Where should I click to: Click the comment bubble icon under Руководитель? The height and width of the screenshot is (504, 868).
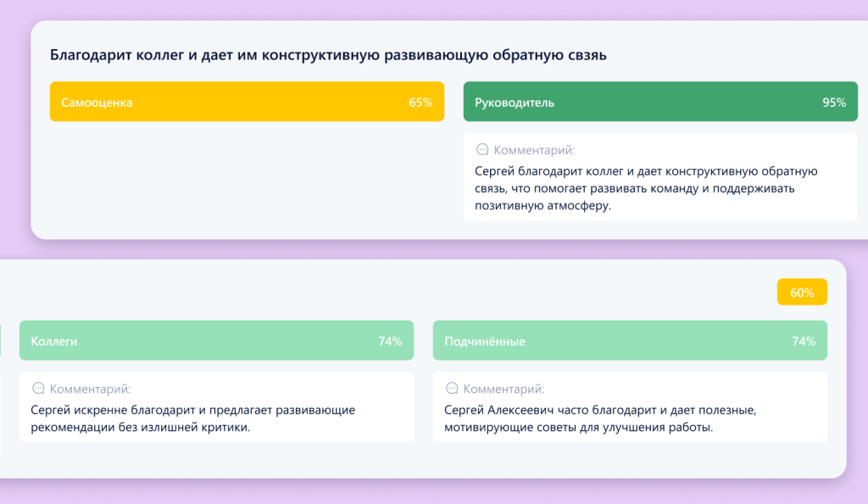(x=482, y=149)
